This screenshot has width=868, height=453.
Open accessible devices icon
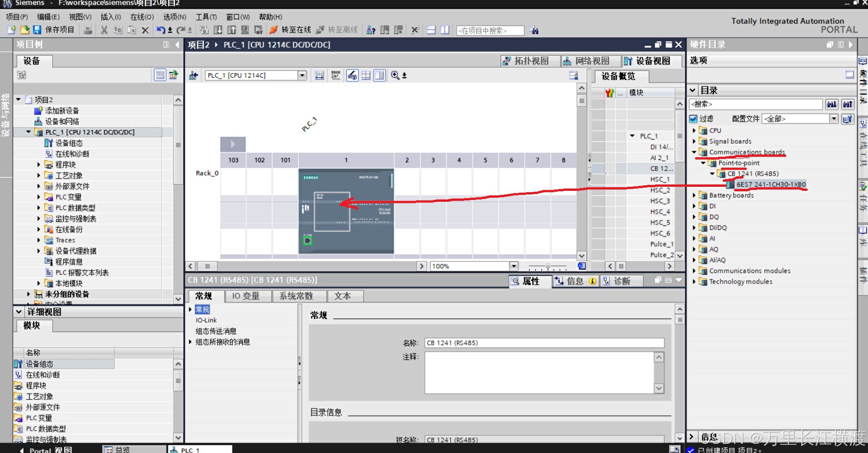click(371, 30)
